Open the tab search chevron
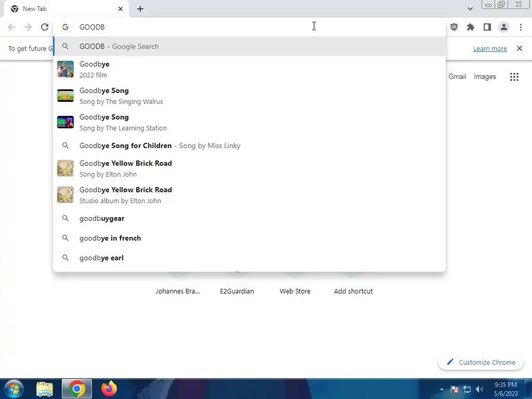Image resolution: width=532 pixels, height=399 pixels. [470, 9]
